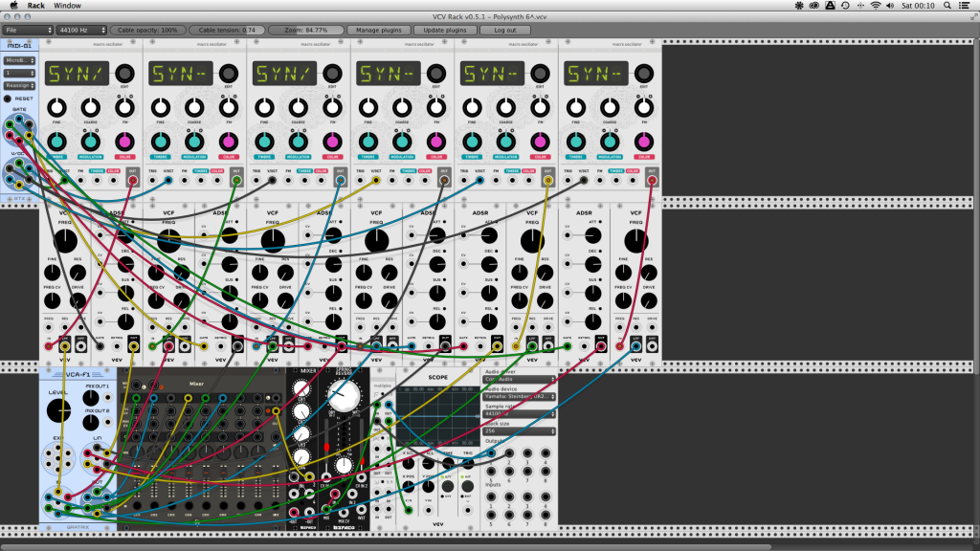Click audio interface Input 1 jack
This screenshot has width=980, height=551.
coord(491,496)
